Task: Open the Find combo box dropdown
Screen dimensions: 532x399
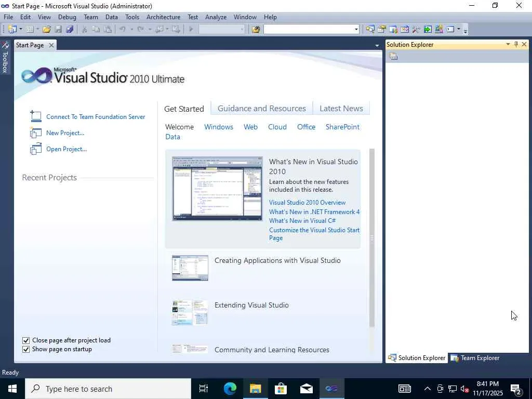Action: pyautogui.click(x=356, y=29)
